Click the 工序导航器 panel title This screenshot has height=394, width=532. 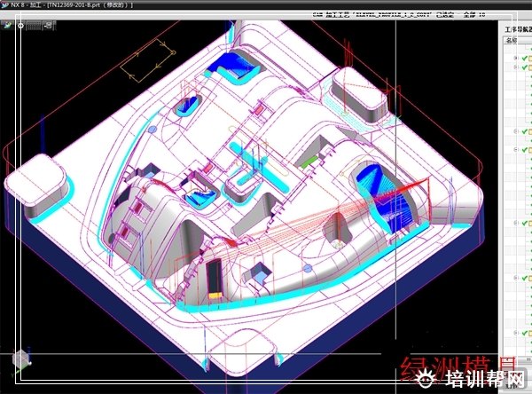coord(515,28)
